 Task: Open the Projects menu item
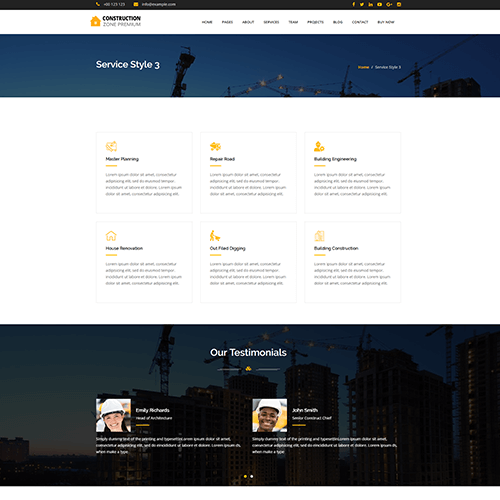[x=315, y=22]
